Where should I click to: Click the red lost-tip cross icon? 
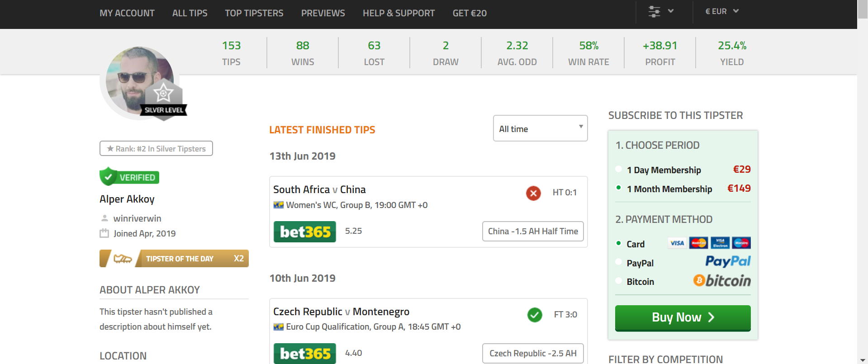[533, 193]
